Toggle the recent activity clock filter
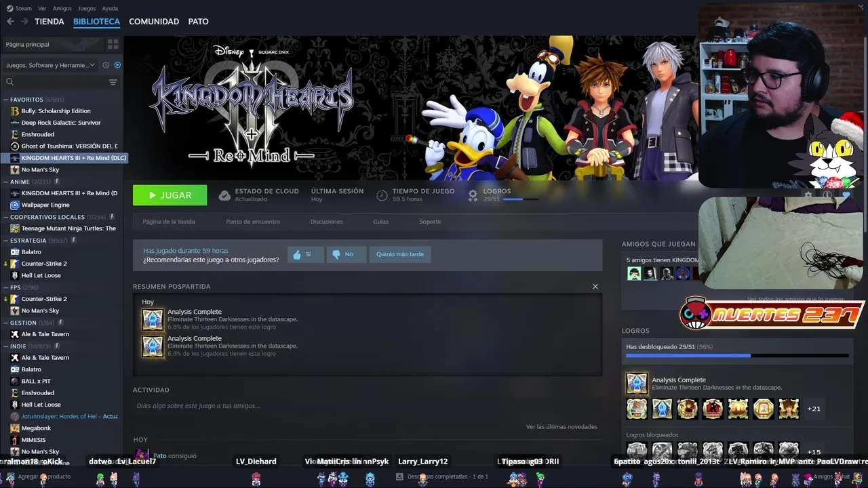This screenshot has height=488, width=868. click(107, 65)
